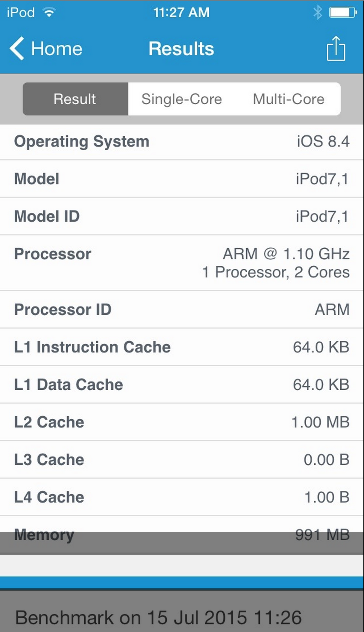Image resolution: width=364 pixels, height=632 pixels.
Task: Select the Results title header
Action: coord(181,49)
